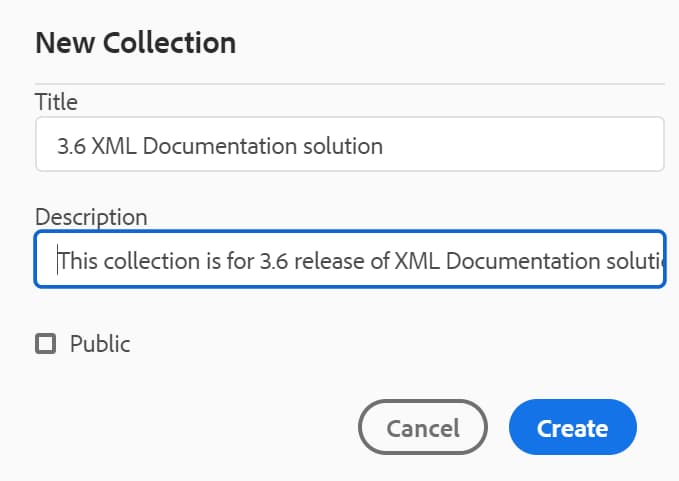The height and width of the screenshot is (481, 679).
Task: Click '3.6' at start of Title text
Action: tap(71, 146)
